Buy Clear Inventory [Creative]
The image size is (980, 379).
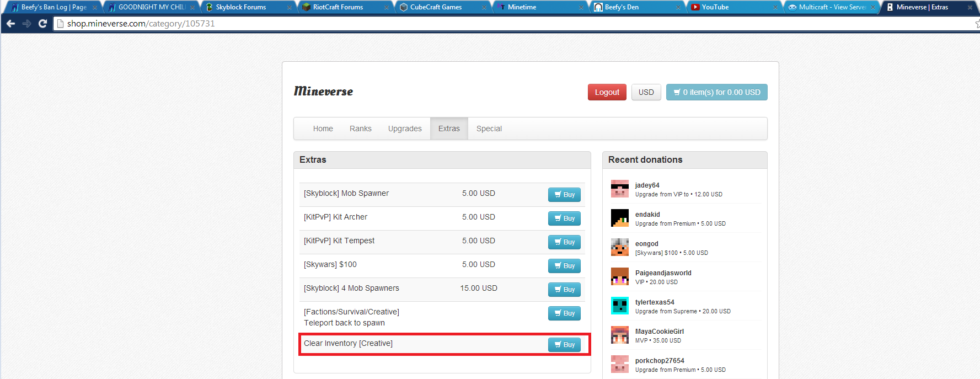pyautogui.click(x=564, y=345)
